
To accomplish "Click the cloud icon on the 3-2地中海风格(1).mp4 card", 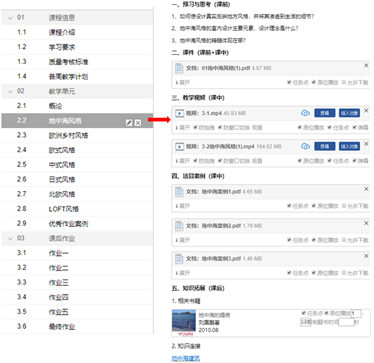I will 305,146.
